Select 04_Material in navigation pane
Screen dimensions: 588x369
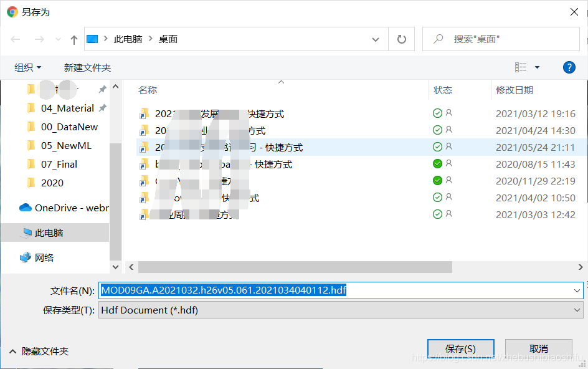click(67, 108)
